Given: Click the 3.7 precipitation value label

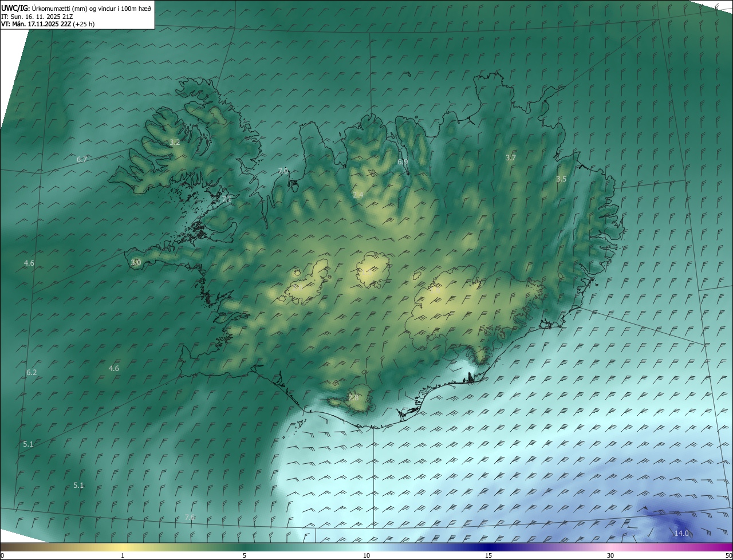Looking at the screenshot, I should point(511,157).
